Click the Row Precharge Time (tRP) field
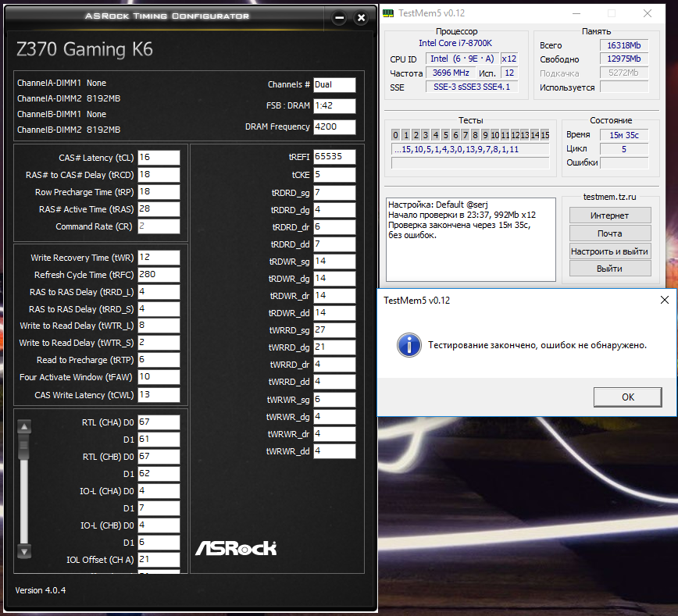 click(159, 192)
